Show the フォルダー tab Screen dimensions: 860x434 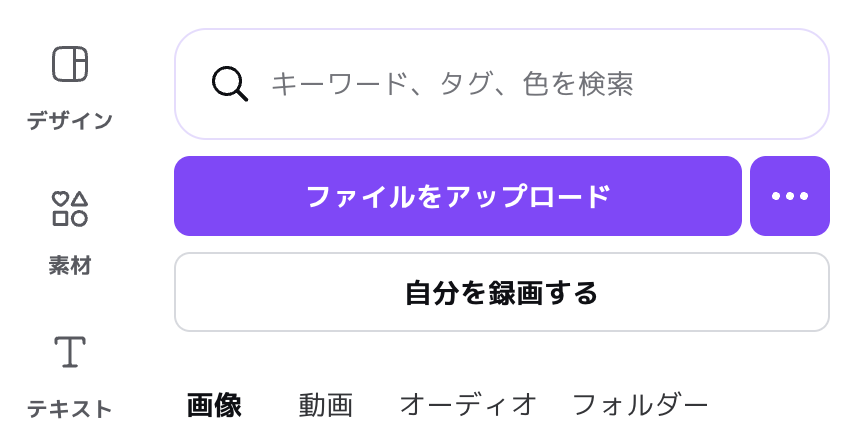[640, 405]
